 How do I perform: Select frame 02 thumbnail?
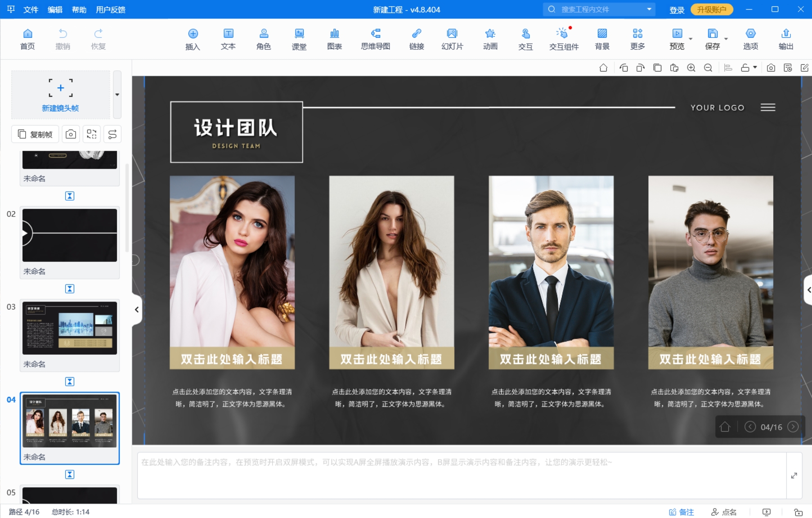[70, 235]
